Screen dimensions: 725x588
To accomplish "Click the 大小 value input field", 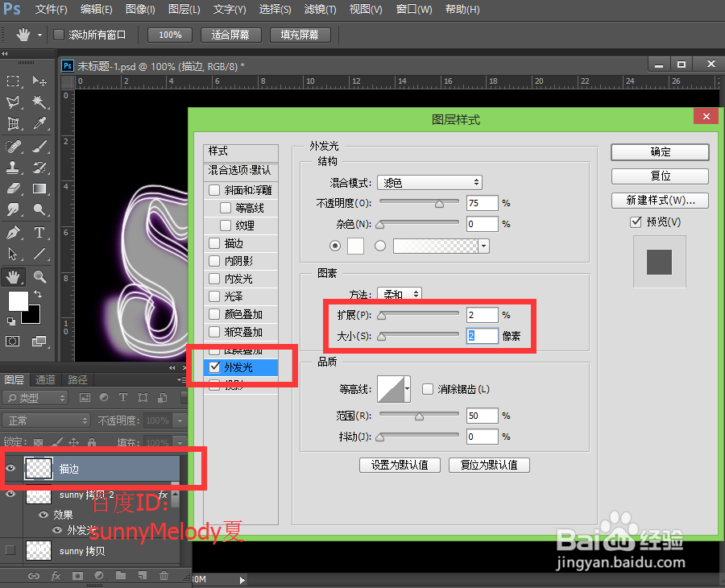I will click(481, 334).
